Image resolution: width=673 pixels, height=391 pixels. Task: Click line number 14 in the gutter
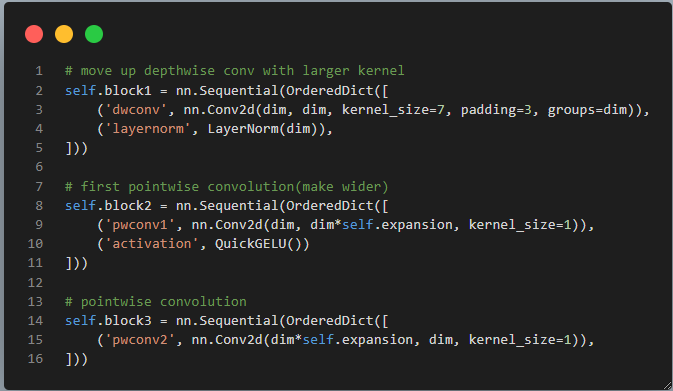36,321
